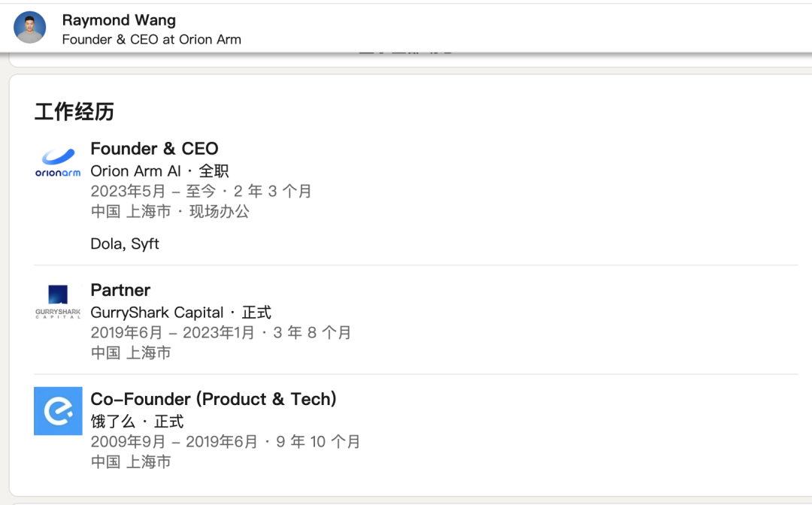Open the Founder & CEO position title
The height and width of the screenshot is (505, 812).
pyautogui.click(x=154, y=149)
